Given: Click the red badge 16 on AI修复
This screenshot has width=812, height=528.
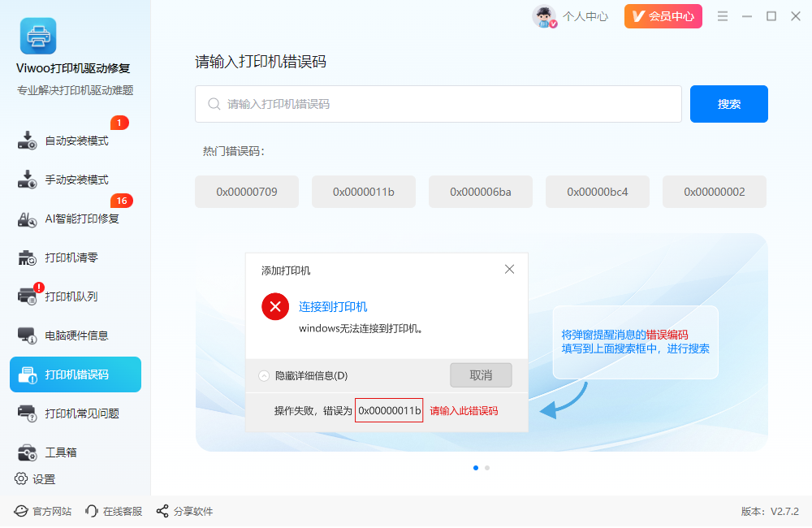Looking at the screenshot, I should [x=122, y=201].
